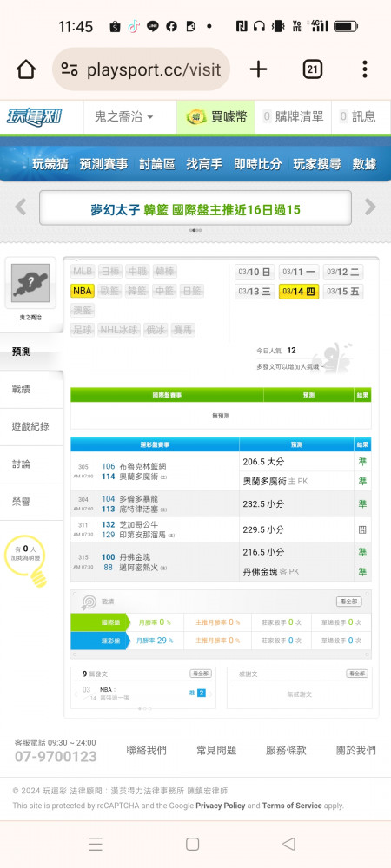
Task: Click 丹佛金塊 team in game 315
Action: (x=135, y=557)
